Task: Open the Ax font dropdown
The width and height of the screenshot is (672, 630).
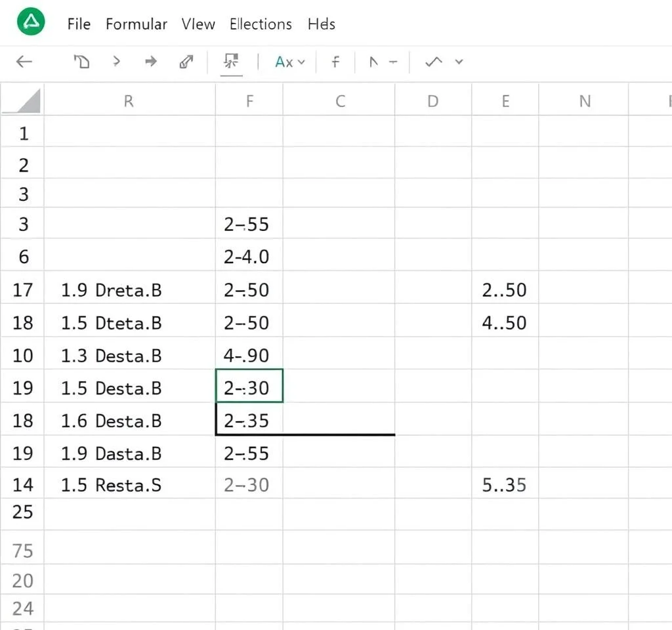Action: [289, 62]
